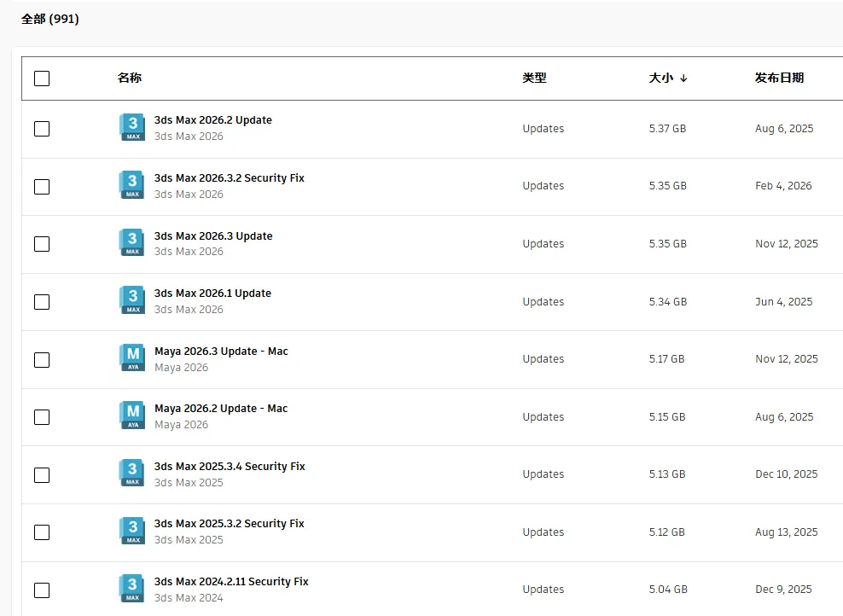
Task: Click the Dec 9, 2025 date
Action: (783, 590)
